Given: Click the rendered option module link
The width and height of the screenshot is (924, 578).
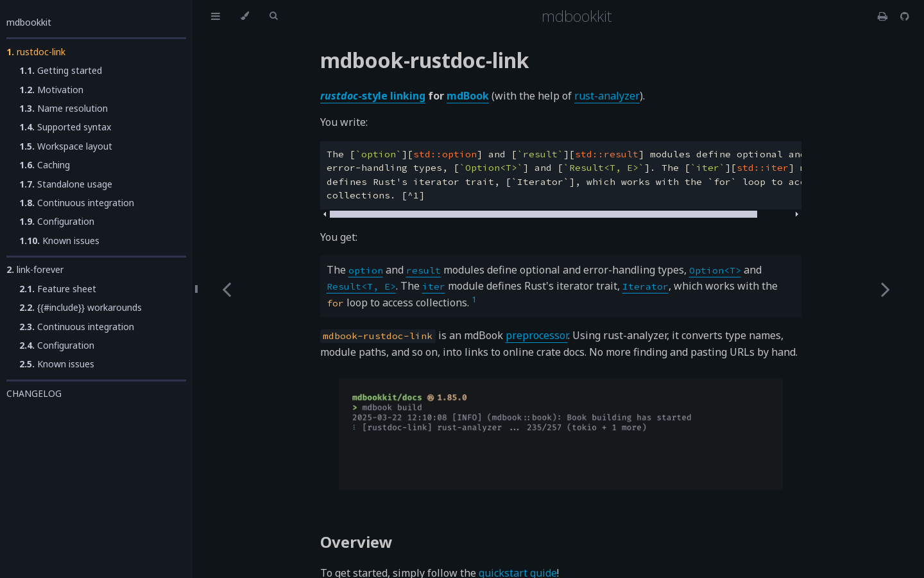Looking at the screenshot, I should point(366,270).
